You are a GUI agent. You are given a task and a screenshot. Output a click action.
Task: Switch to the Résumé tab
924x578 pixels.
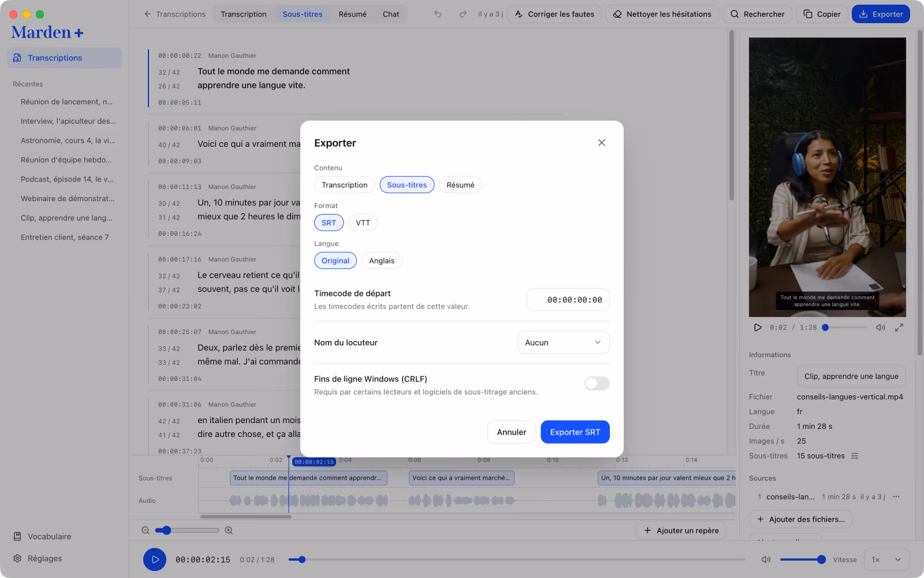tap(353, 14)
